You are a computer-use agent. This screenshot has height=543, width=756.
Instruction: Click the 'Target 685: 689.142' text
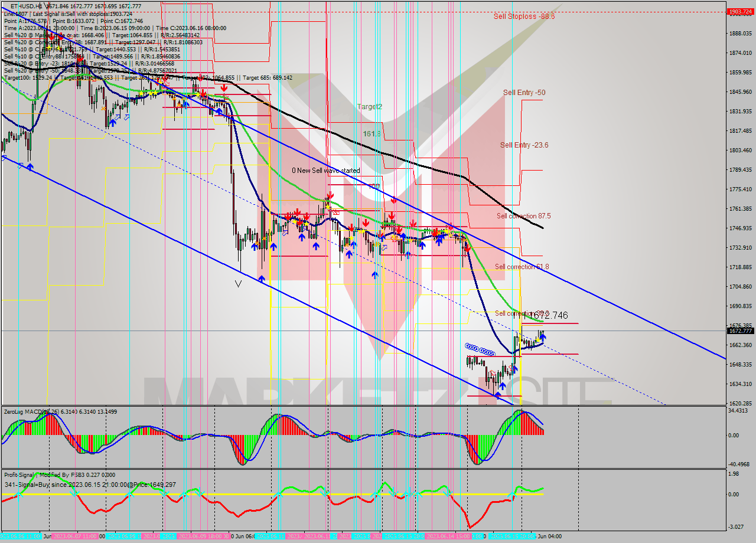point(268,77)
